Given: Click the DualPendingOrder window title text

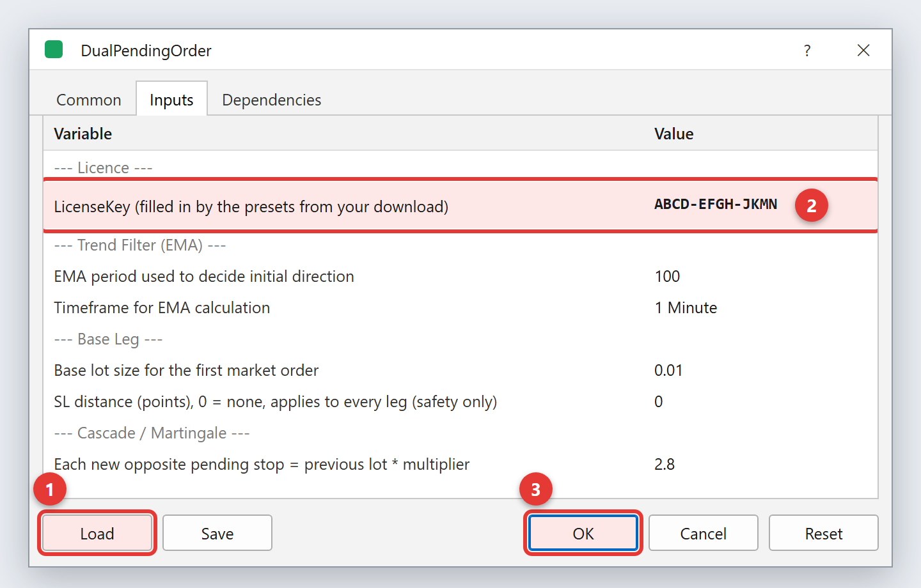Looking at the screenshot, I should (146, 50).
